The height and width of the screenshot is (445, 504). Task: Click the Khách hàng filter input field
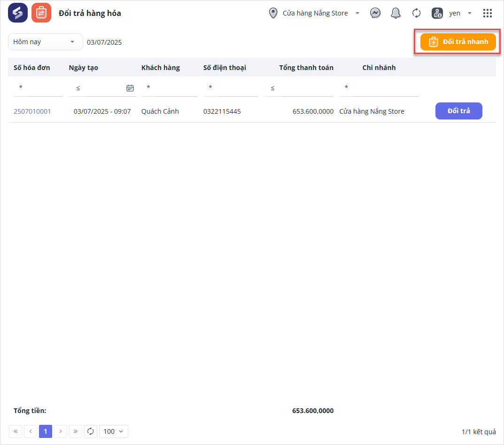tap(176, 87)
